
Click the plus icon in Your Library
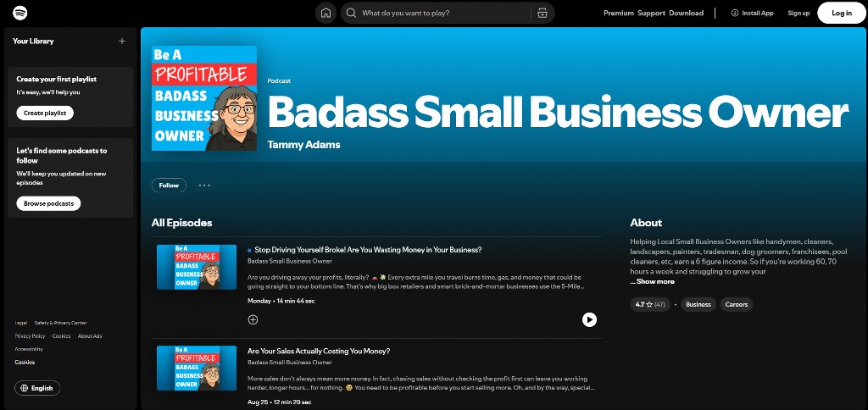pyautogui.click(x=122, y=41)
